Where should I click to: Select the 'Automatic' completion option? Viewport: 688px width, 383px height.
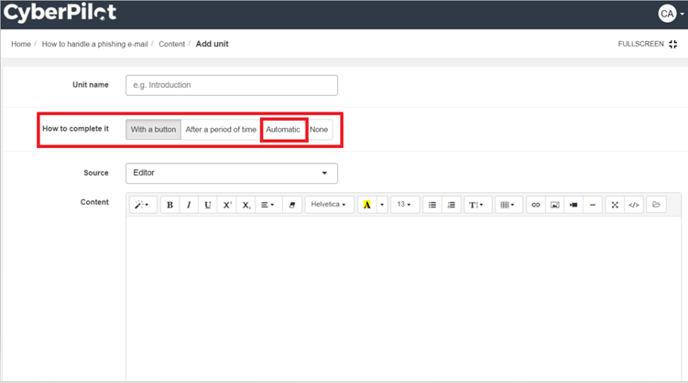click(x=283, y=129)
